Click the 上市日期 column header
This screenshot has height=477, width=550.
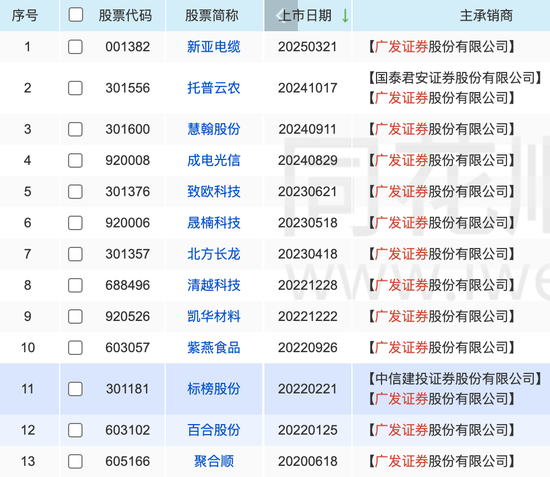pos(305,15)
